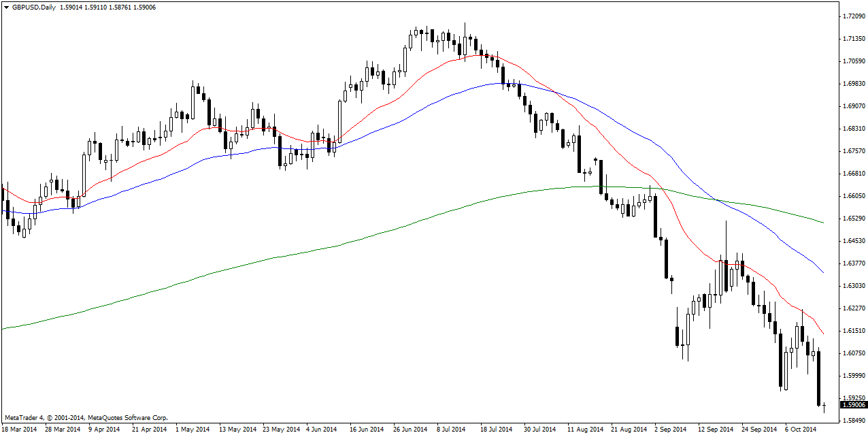
Task: Select the 6 Oct 2014 date label
Action: pyautogui.click(x=799, y=430)
